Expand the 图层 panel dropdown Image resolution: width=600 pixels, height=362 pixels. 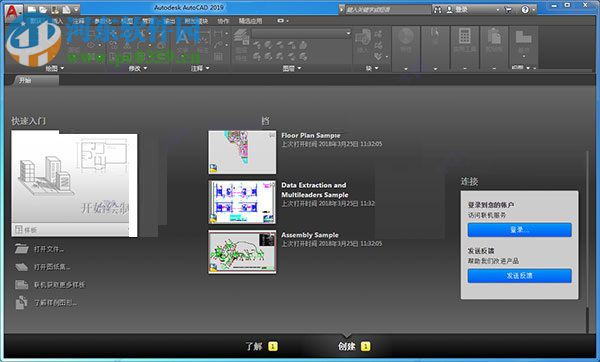(x=292, y=68)
